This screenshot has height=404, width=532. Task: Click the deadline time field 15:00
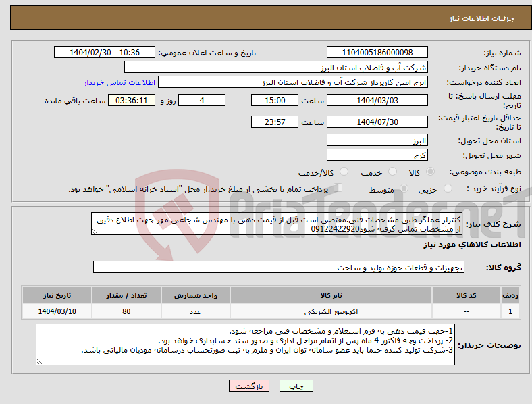[275, 100]
